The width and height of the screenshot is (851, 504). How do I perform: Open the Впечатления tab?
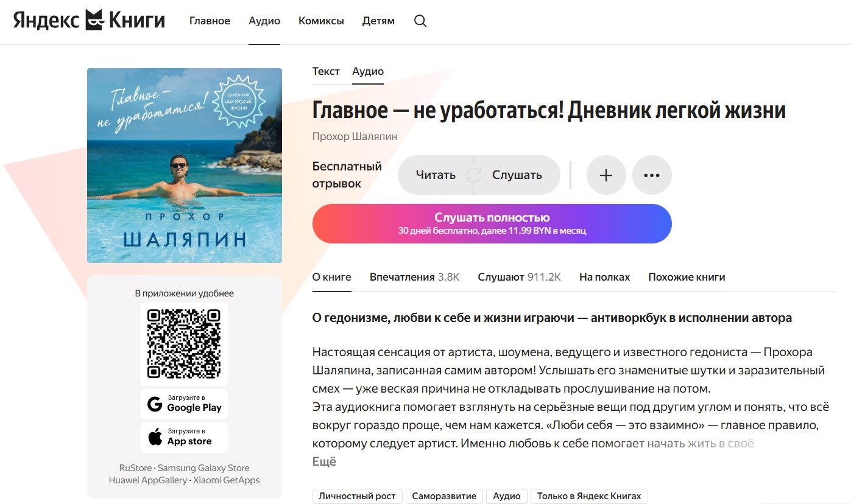pyautogui.click(x=414, y=276)
